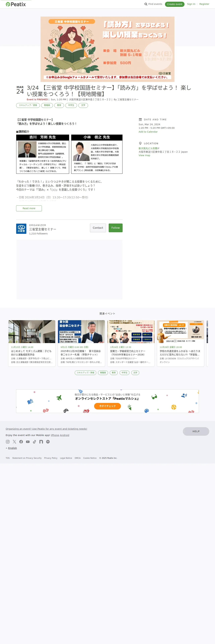Open the Android app link

tap(65, 435)
